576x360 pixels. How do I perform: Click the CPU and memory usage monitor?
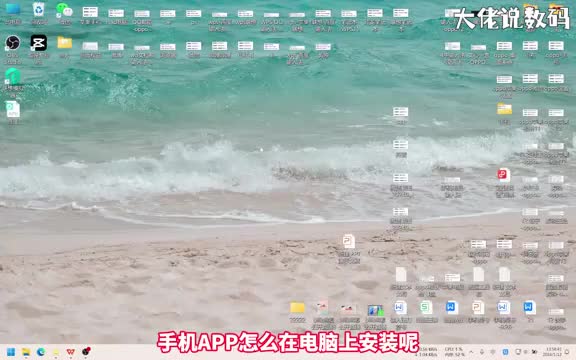click(454, 352)
